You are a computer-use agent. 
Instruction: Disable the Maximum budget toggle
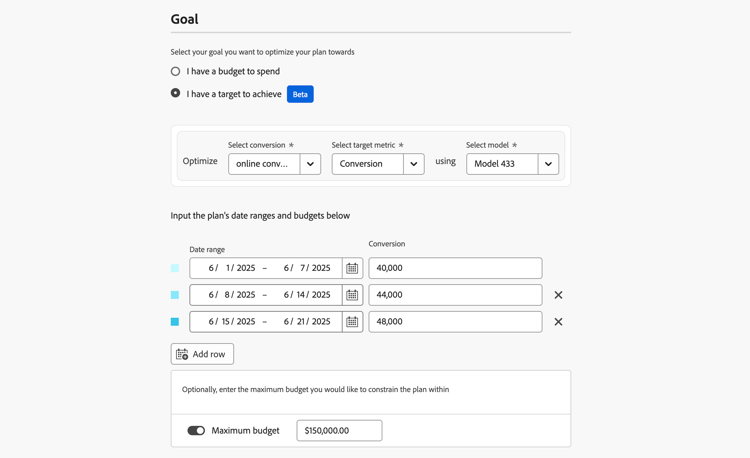coord(196,431)
